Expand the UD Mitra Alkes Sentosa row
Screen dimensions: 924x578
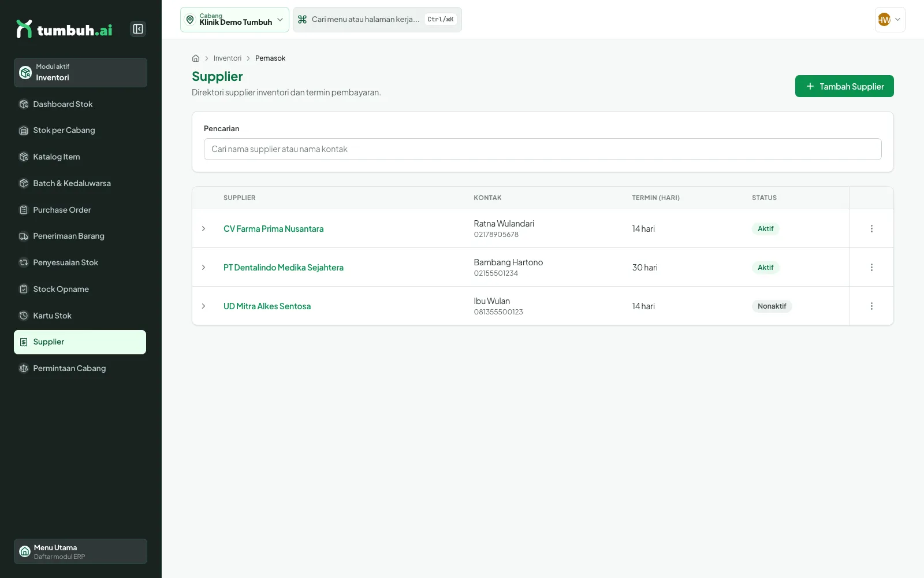pyautogui.click(x=203, y=306)
